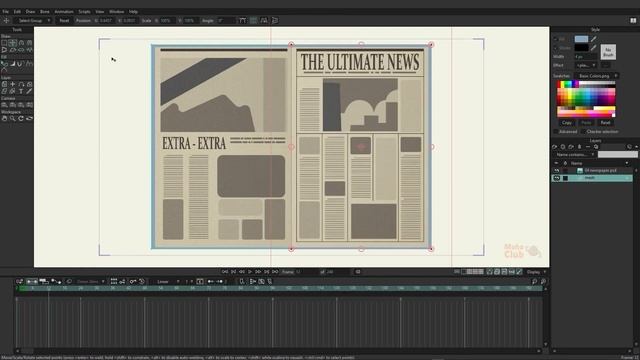Screen dimensions: 640x360
Task: Click the No Brush button
Action: pyautogui.click(x=608, y=52)
